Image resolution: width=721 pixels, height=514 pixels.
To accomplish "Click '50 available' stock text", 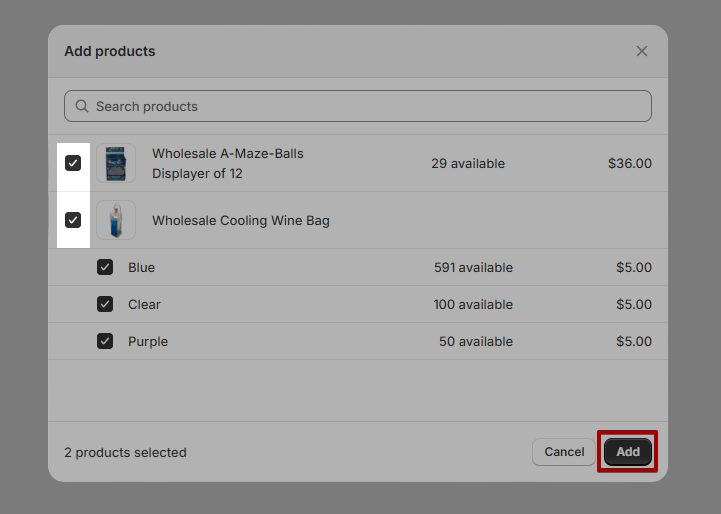I will click(476, 342).
